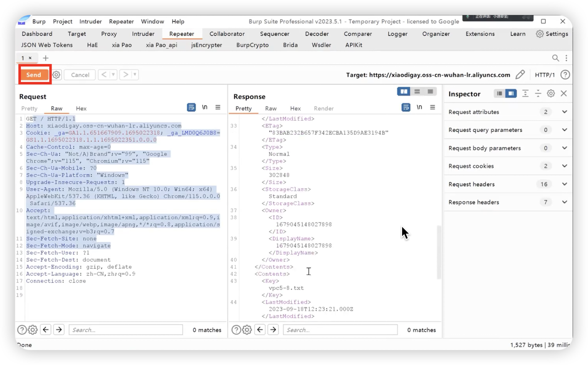
Task: Open the Burp menu
Action: (39, 21)
